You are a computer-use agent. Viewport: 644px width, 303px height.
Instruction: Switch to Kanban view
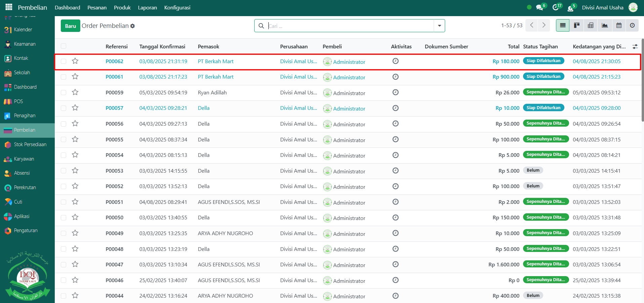click(576, 26)
